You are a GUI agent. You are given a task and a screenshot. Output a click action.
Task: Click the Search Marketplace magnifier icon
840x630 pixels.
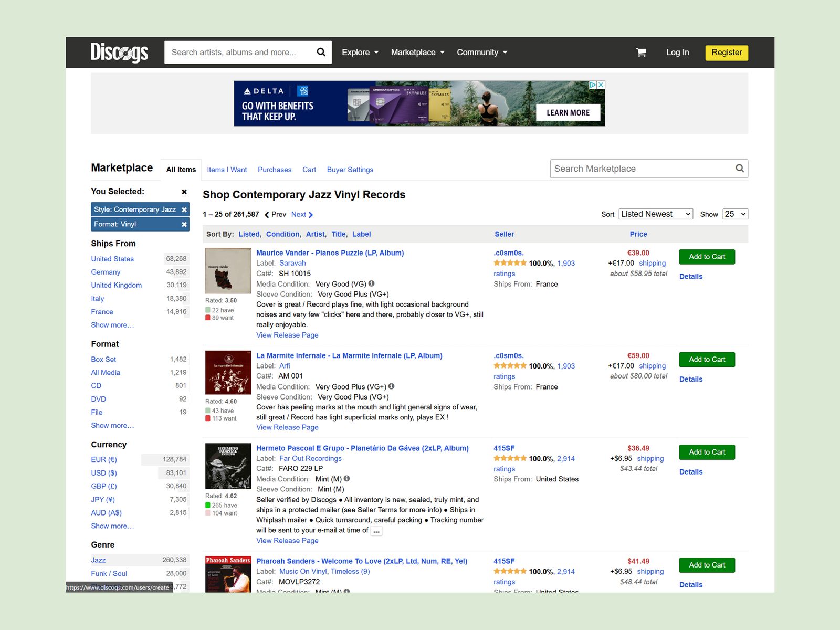[740, 169]
